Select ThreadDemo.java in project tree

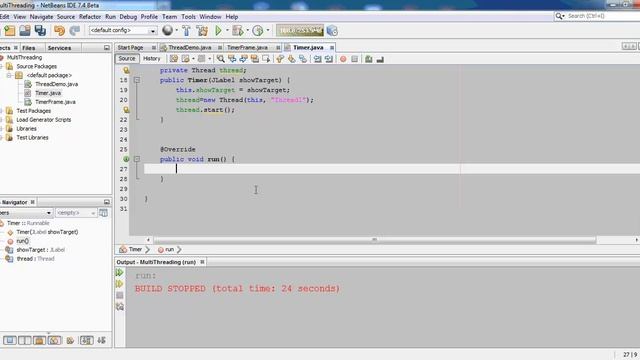[56, 84]
